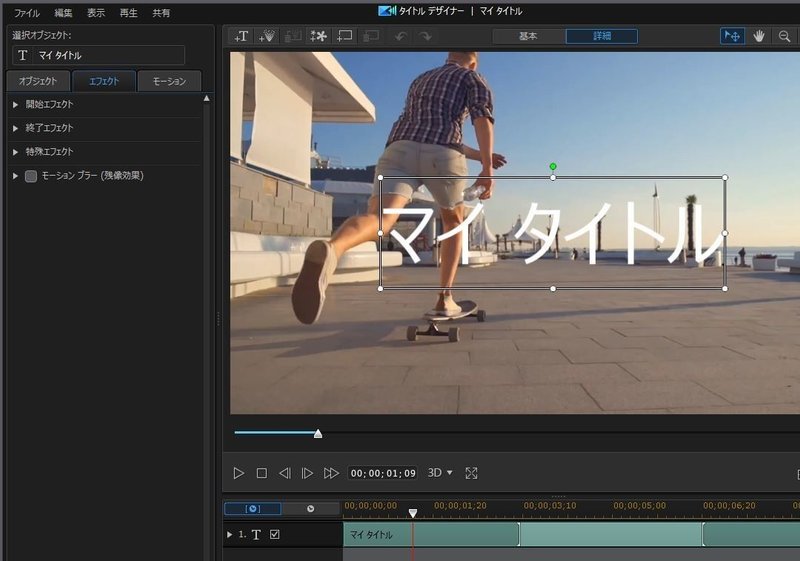Viewport: 800px width, 561px height.
Task: Switch to the 詳細 mode button
Action: [x=602, y=36]
